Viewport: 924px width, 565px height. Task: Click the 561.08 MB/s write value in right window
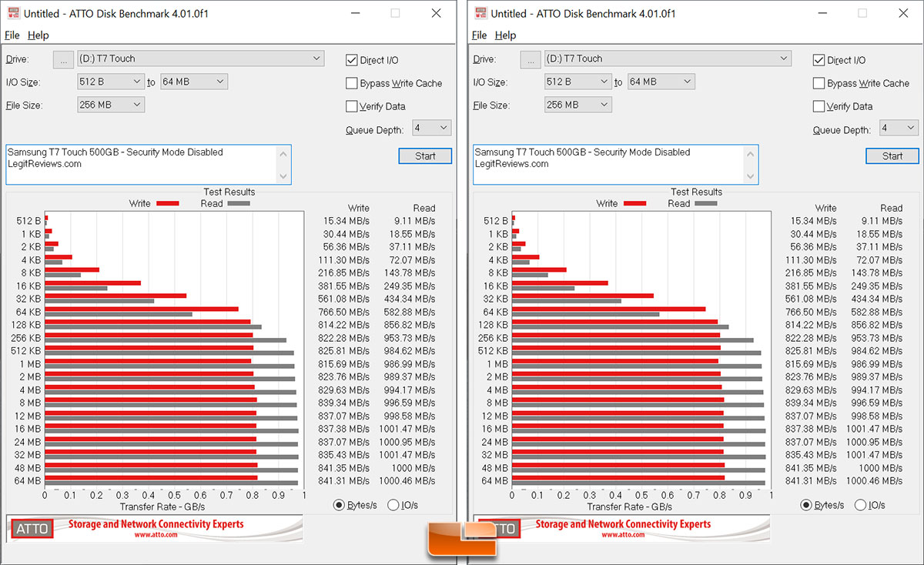pyautogui.click(x=812, y=299)
